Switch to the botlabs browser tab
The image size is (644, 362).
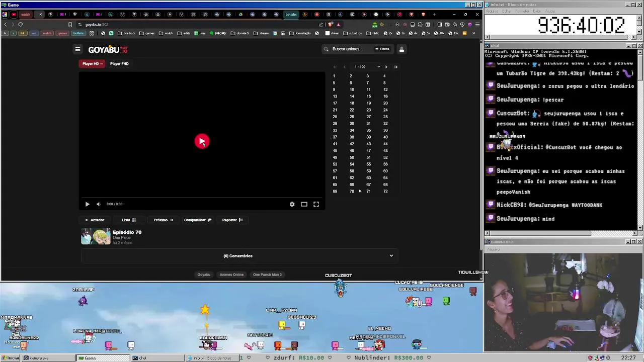[x=291, y=14]
